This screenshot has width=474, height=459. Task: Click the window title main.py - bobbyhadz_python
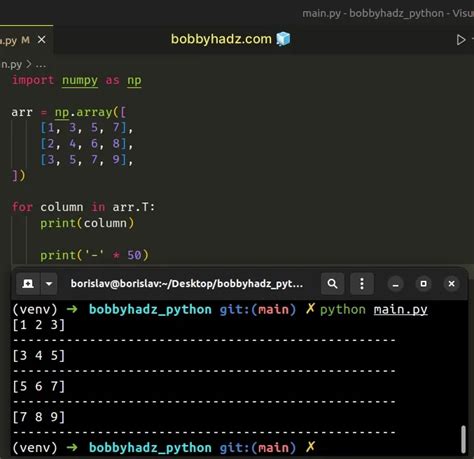point(388,13)
